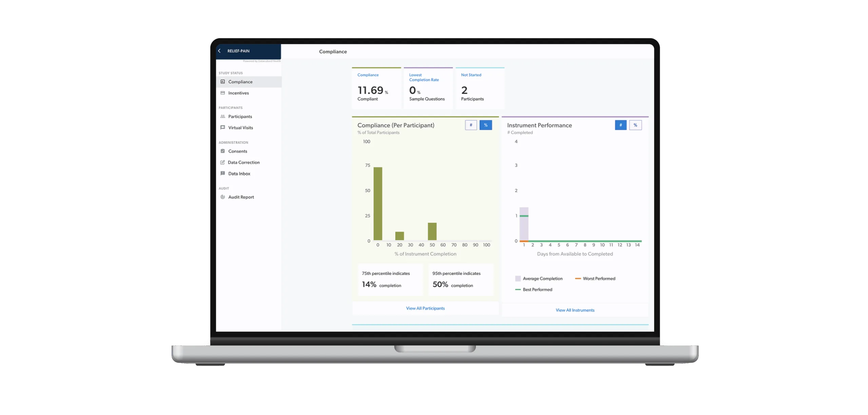Click the Data Correction pencil icon
Image resolution: width=868 pixels, height=415 pixels.
point(222,162)
